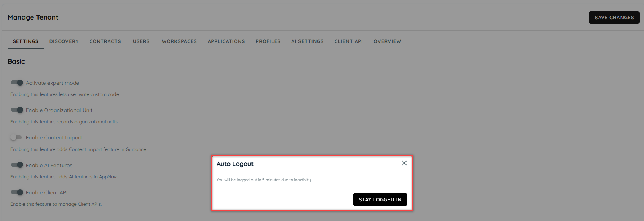This screenshot has height=221, width=644.
Task: Open the Profiles tab
Action: coord(268,41)
